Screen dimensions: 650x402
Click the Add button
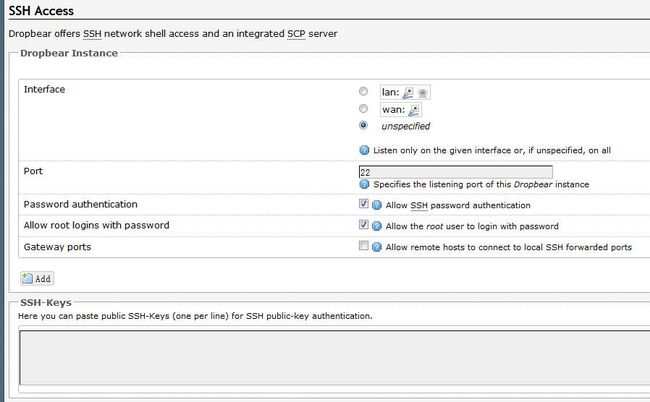point(37,278)
